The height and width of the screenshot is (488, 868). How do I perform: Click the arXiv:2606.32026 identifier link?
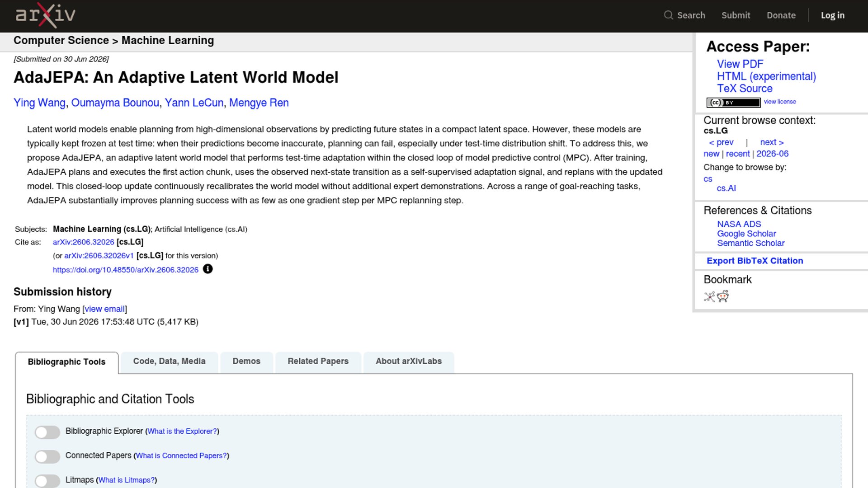pos(83,242)
